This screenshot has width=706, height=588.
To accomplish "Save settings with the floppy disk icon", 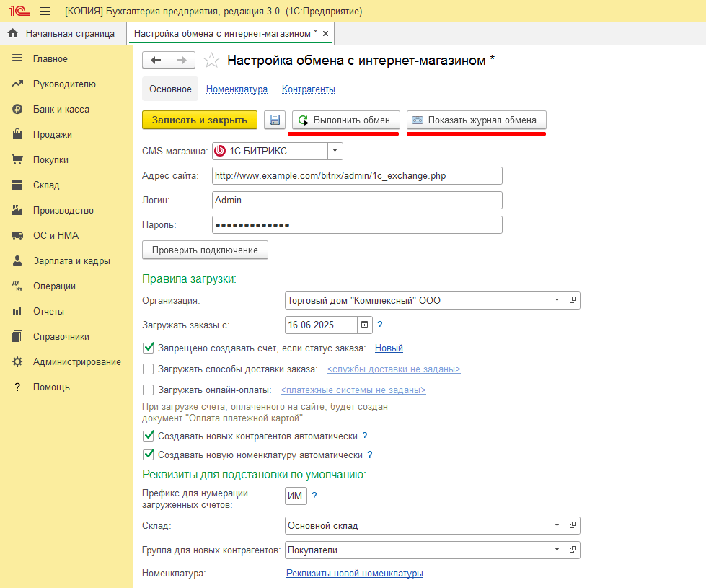I will [275, 120].
